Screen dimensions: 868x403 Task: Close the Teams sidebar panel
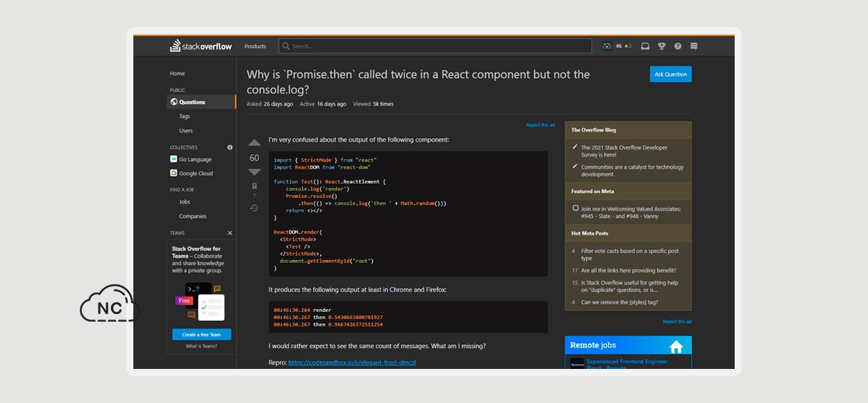tap(230, 233)
